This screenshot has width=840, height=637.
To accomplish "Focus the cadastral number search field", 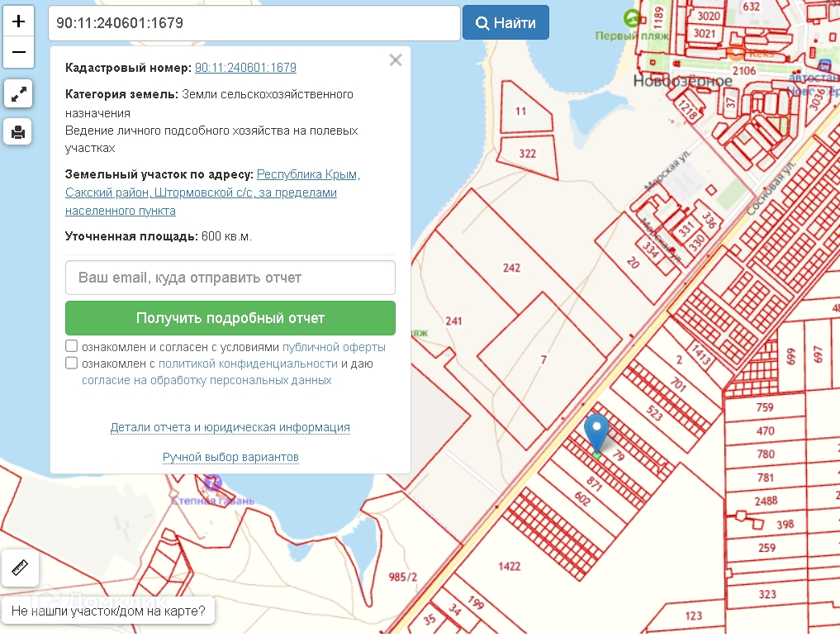I will coord(254,23).
